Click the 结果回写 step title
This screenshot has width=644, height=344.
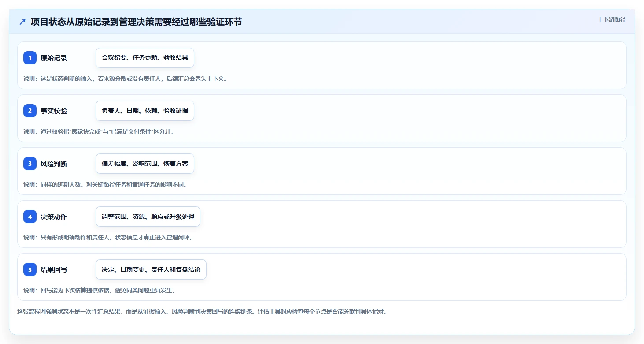pos(54,269)
